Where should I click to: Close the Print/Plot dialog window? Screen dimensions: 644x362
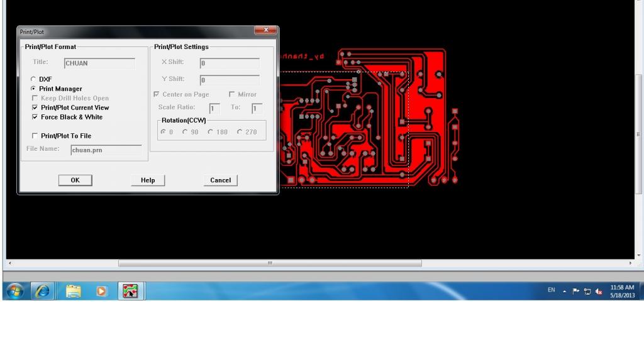pyautogui.click(x=266, y=30)
